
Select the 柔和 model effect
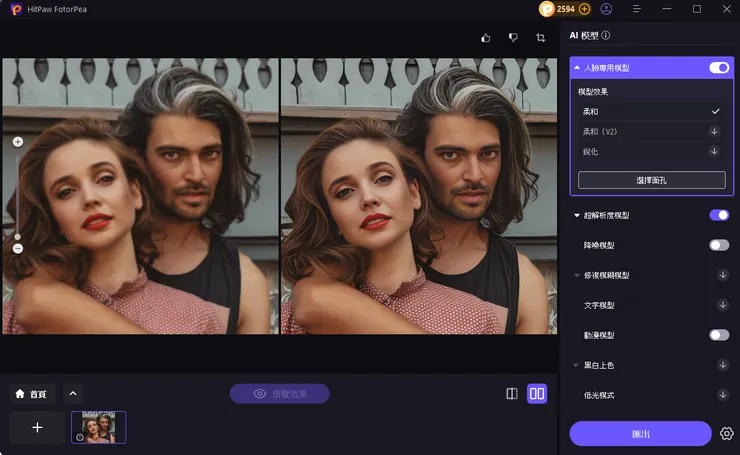tap(652, 111)
